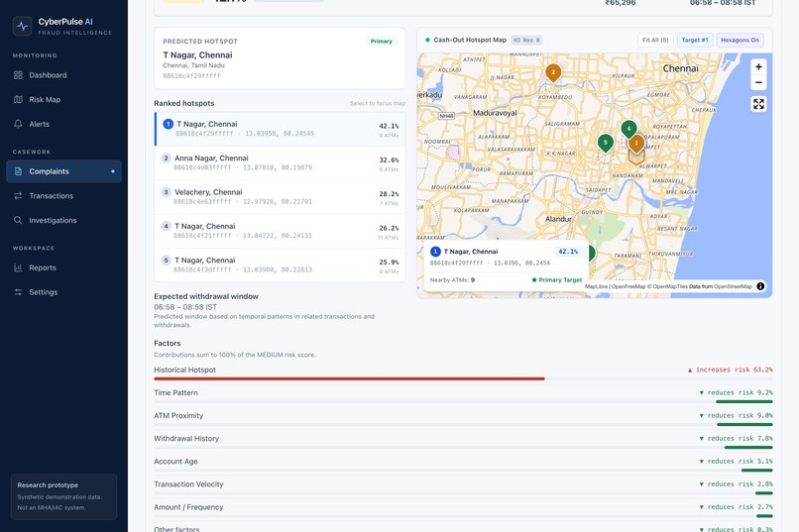Click the Investigations magnifier icon
The height and width of the screenshot is (532, 799).
click(x=18, y=221)
